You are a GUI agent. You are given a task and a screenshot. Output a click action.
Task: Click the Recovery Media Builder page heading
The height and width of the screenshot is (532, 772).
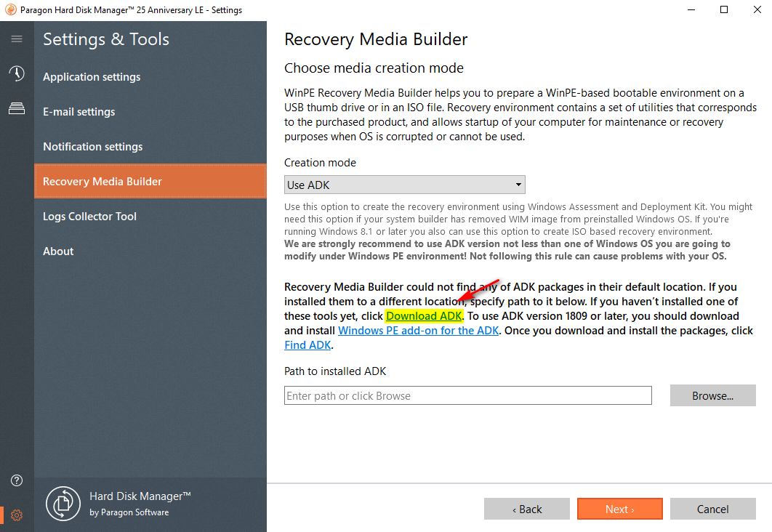(376, 39)
